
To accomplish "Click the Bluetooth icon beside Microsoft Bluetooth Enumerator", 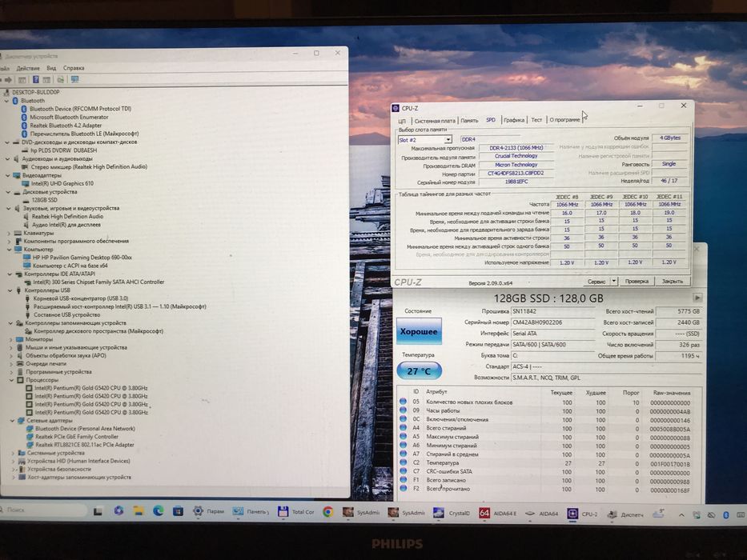I will pos(24,117).
